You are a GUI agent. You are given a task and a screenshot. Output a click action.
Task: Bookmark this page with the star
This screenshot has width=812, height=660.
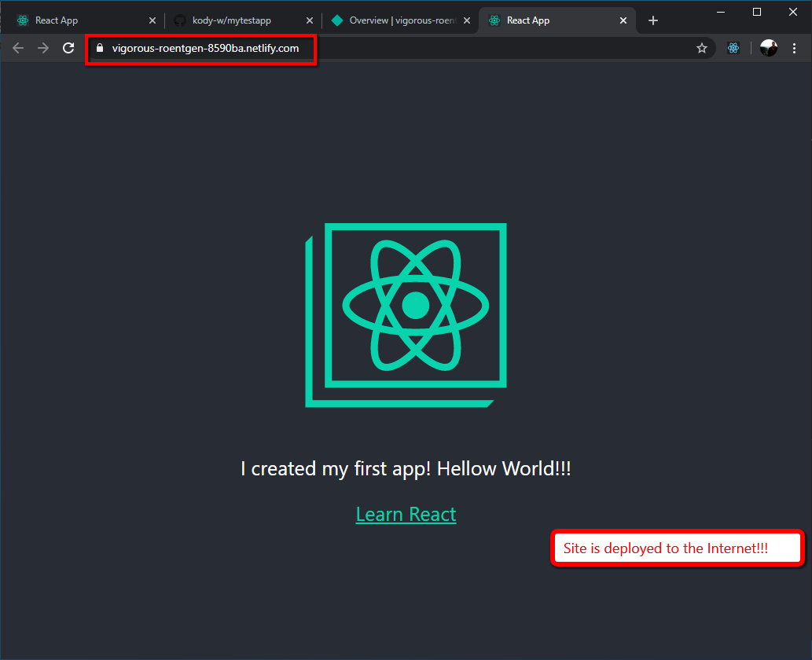click(702, 48)
